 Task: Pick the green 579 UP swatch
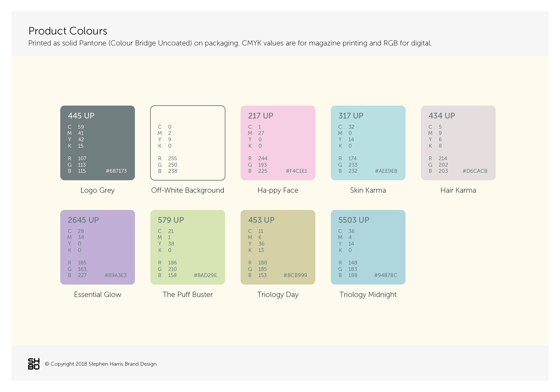pyautogui.click(x=188, y=247)
